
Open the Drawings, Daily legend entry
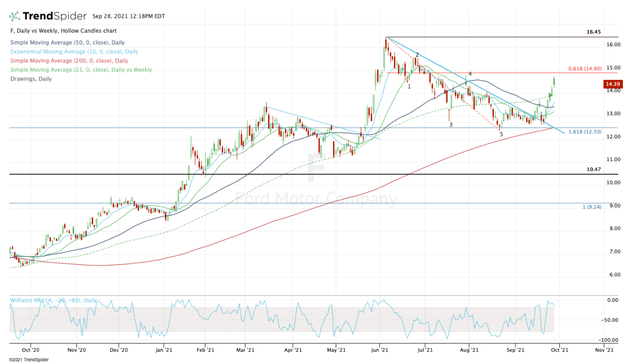(x=31, y=79)
